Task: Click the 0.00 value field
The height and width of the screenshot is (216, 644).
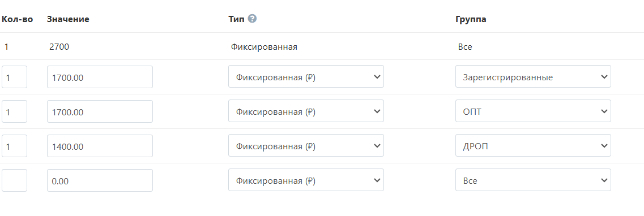Action: pos(100,180)
